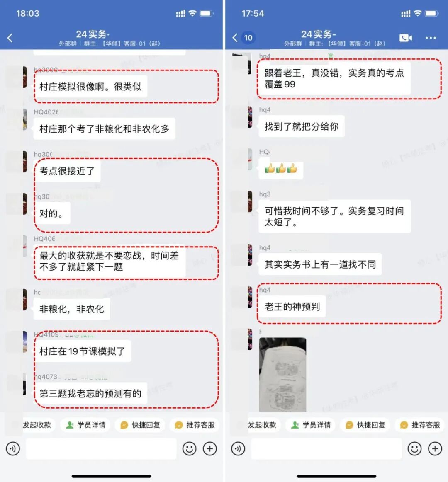
Task: Tap voice input icon in left chat
Action: coord(13,449)
